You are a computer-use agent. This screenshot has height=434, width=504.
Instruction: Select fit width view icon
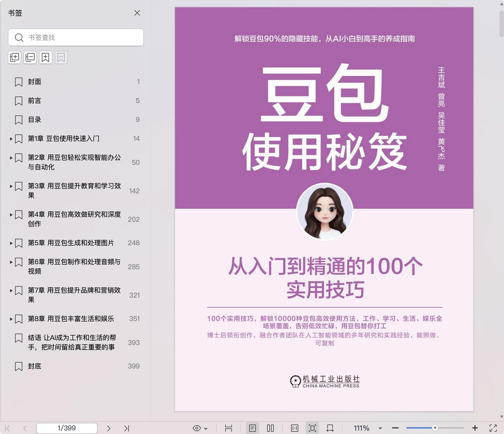330,428
